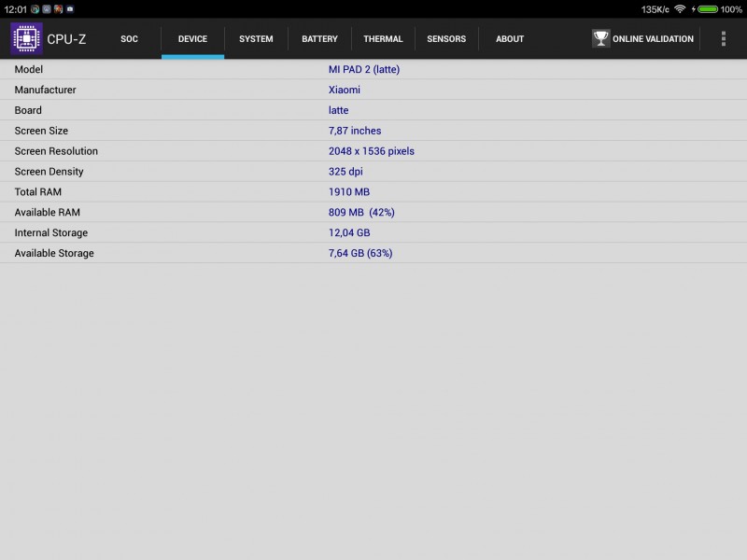Tap the fourth notification icon in the status bar

70,9
